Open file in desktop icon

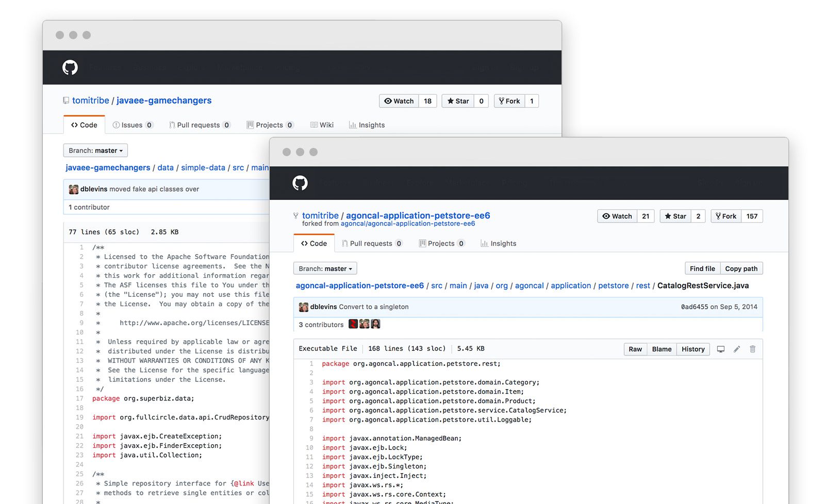721,349
